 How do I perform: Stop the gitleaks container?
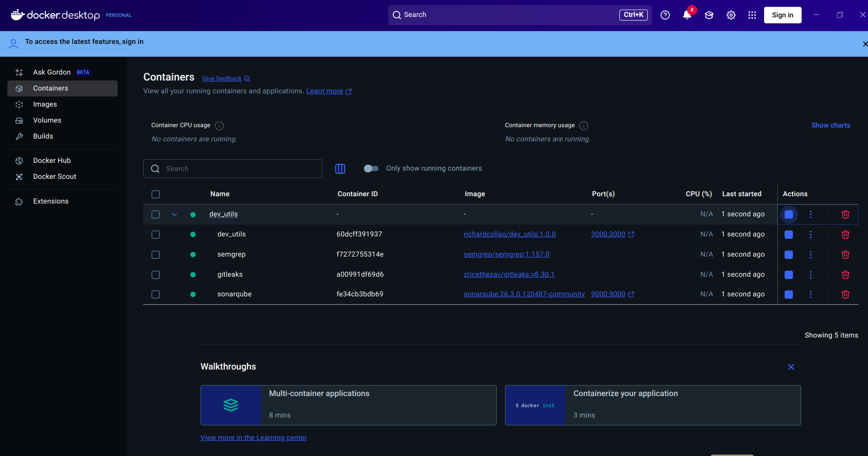point(789,275)
